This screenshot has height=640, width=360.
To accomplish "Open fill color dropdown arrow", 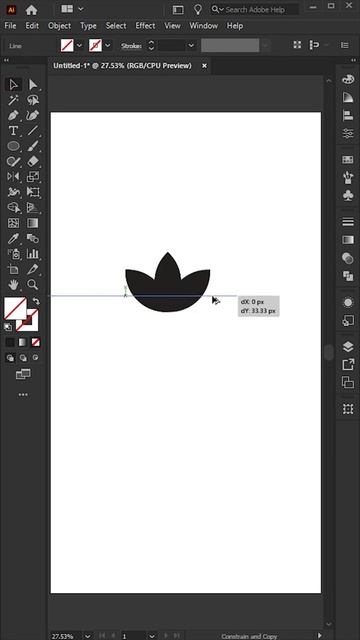I will [x=79, y=45].
